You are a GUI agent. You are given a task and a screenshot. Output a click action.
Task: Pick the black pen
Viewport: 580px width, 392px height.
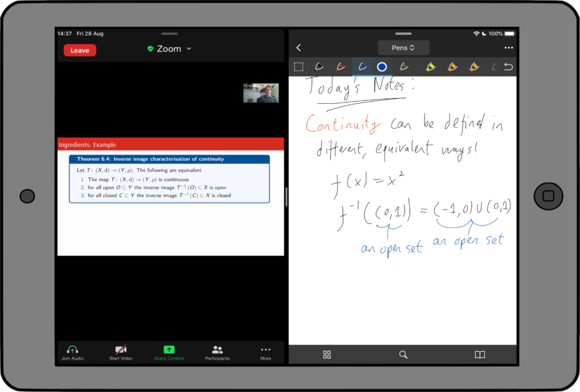point(319,67)
